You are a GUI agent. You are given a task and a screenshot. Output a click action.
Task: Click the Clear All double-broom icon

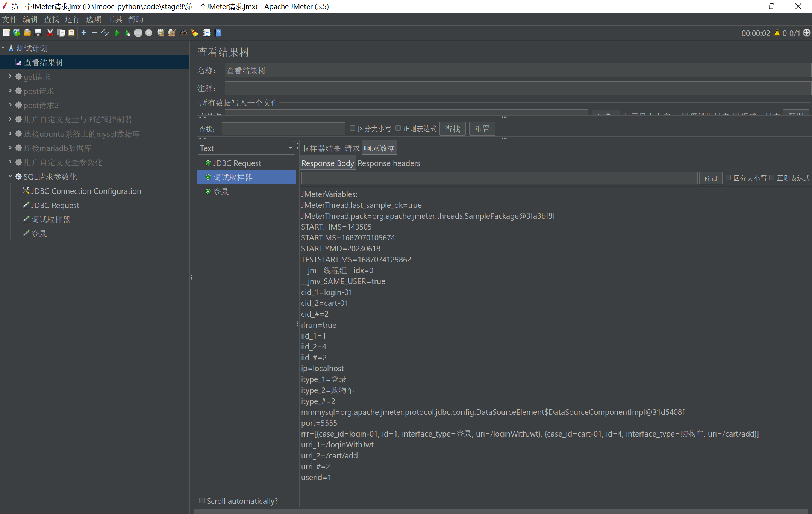171,33
